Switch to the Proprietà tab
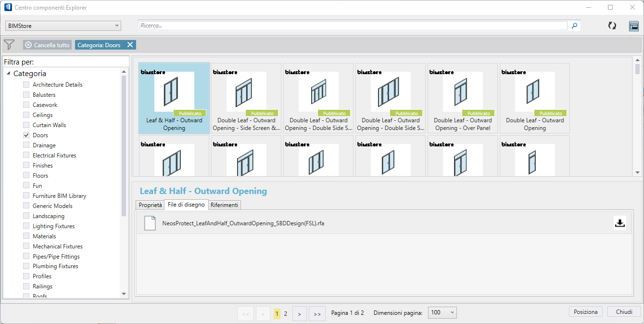The height and width of the screenshot is (324, 644). click(x=150, y=205)
